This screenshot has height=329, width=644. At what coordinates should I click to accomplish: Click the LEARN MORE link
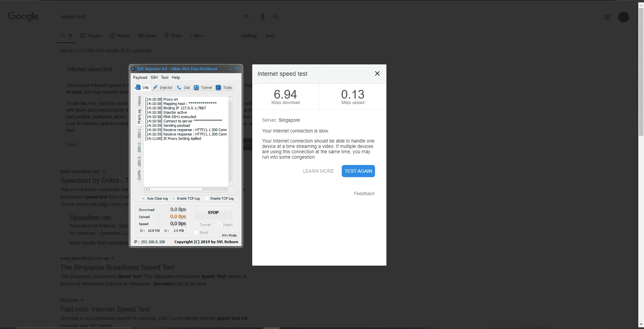[318, 171]
